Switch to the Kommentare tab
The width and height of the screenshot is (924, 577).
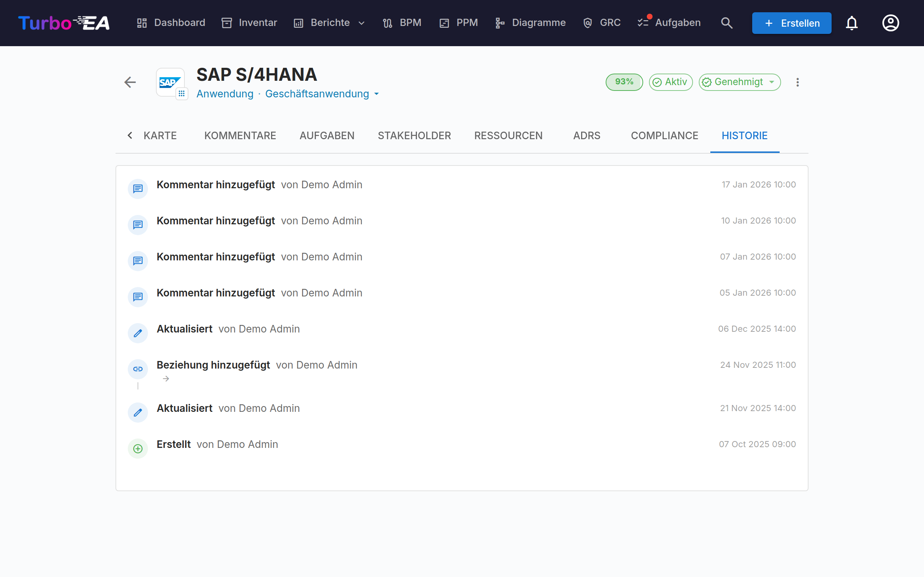240,136
